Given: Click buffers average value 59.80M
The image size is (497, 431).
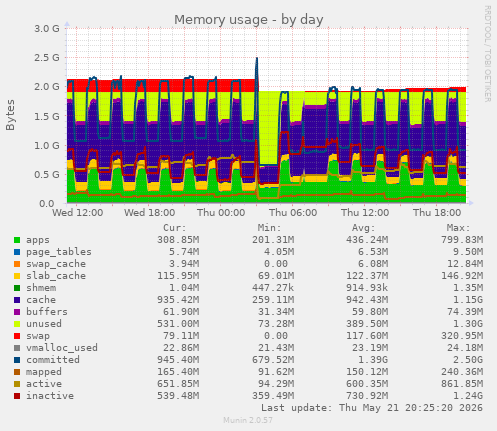Looking at the screenshot, I should point(370,312).
